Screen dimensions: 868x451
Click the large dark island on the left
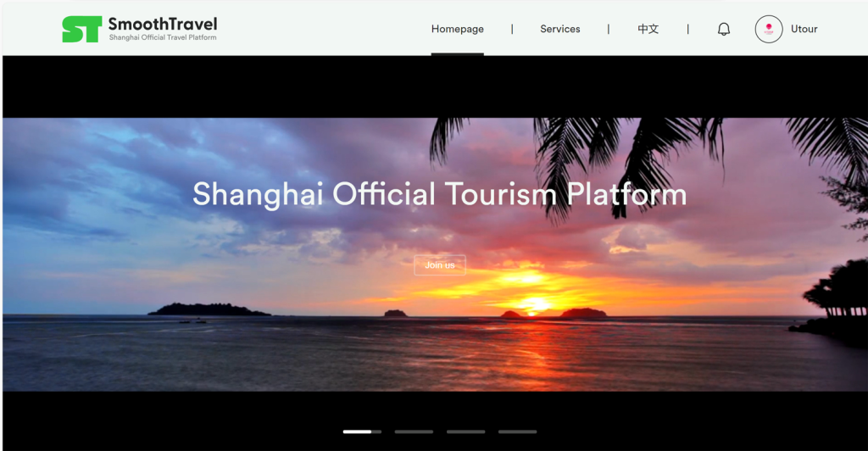tap(209, 309)
